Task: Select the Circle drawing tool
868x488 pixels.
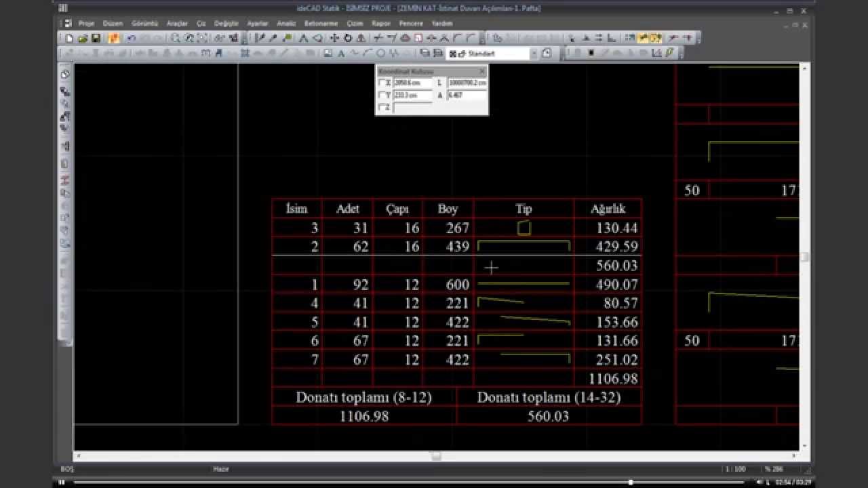Action: click(381, 53)
